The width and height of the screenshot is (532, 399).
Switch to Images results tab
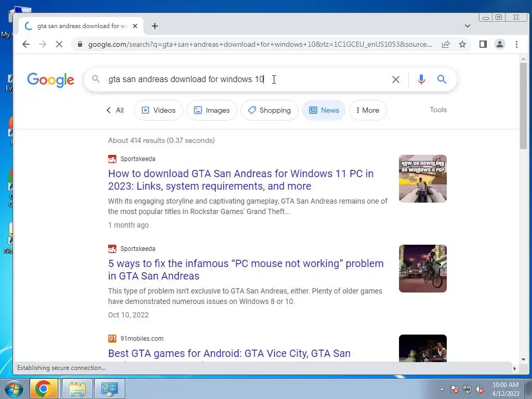(212, 110)
